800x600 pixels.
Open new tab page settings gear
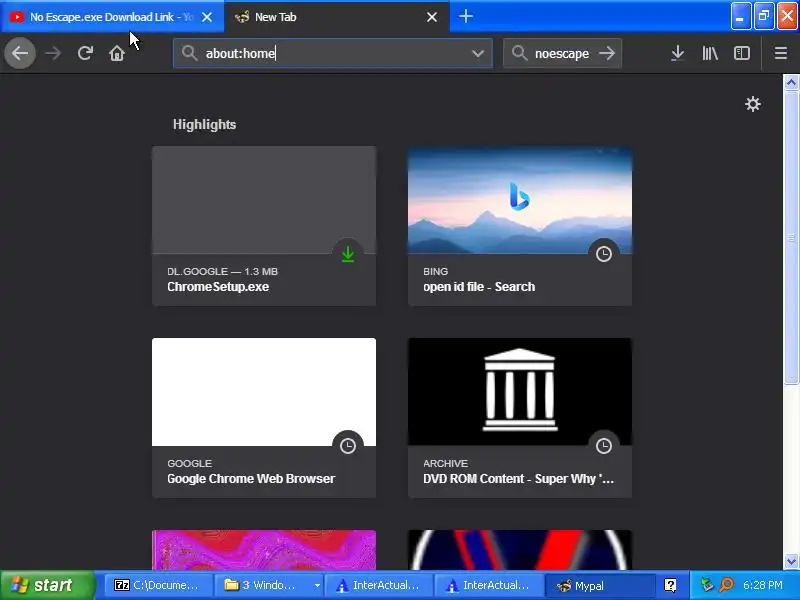753,104
